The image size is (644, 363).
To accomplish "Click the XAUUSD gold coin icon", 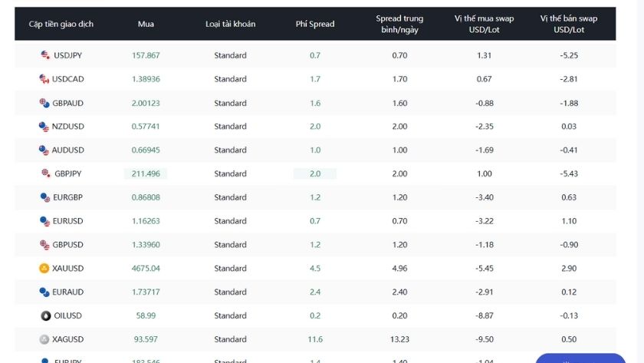I will [44, 269].
